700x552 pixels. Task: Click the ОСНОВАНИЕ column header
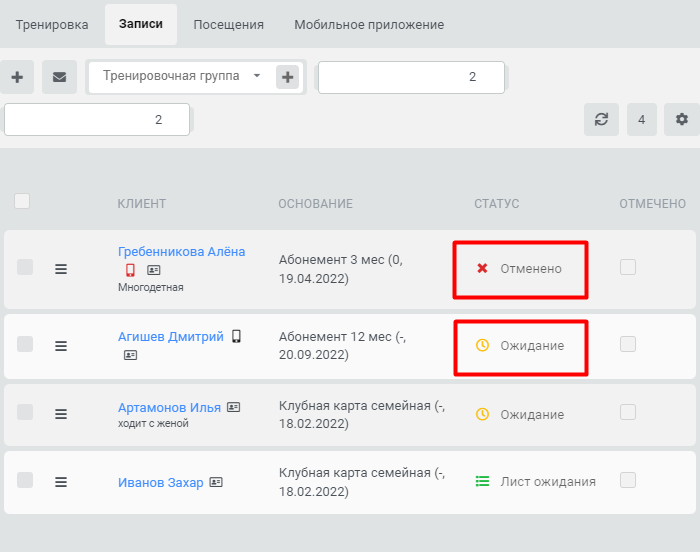pos(316,204)
